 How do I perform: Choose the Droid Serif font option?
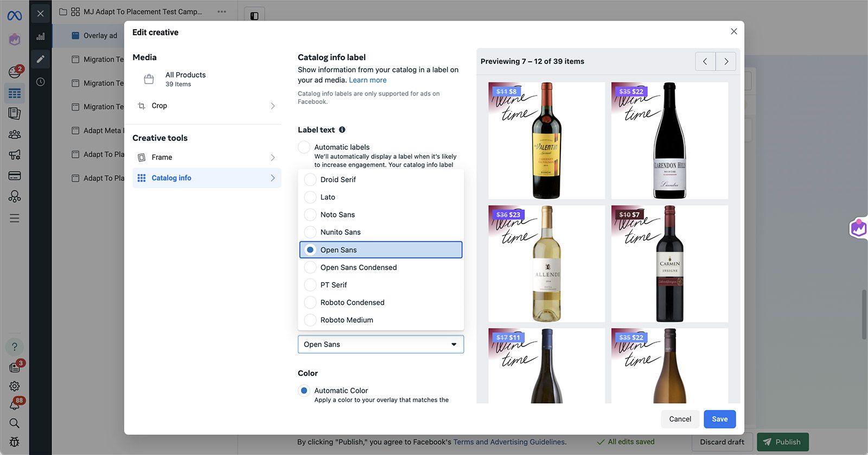(x=381, y=180)
